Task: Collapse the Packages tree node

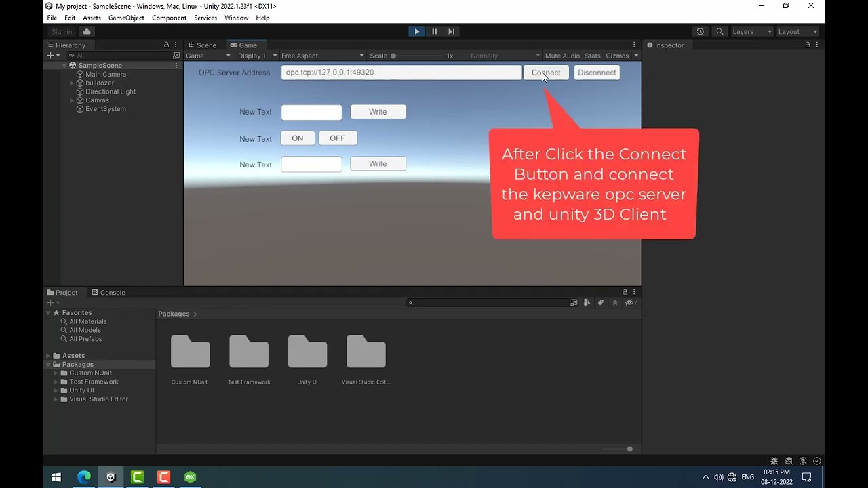Action: [x=48, y=365]
